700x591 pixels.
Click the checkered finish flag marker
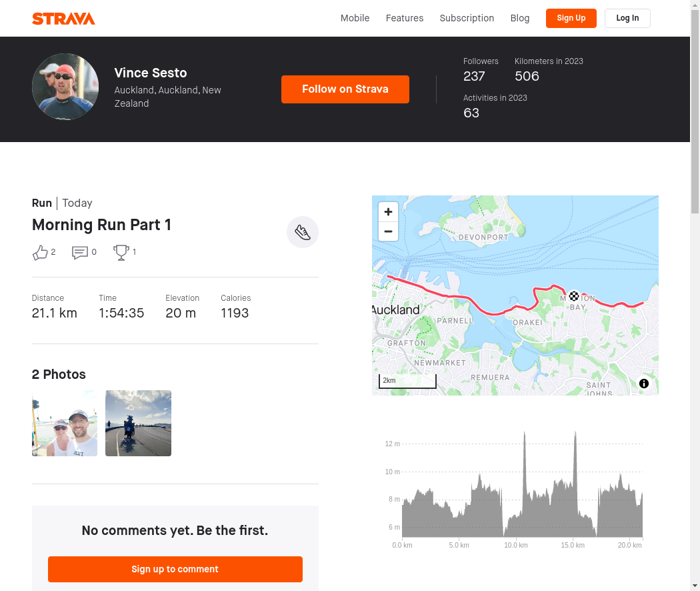pyautogui.click(x=574, y=295)
